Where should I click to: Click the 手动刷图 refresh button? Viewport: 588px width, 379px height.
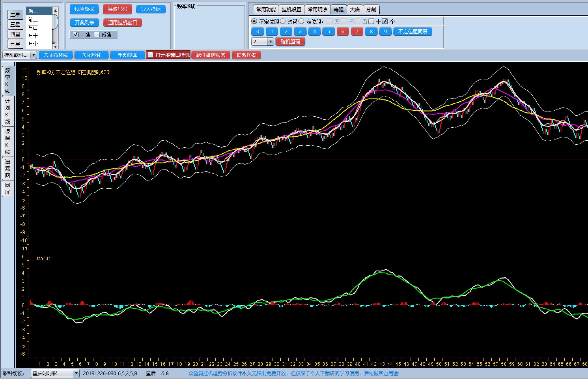pos(127,55)
